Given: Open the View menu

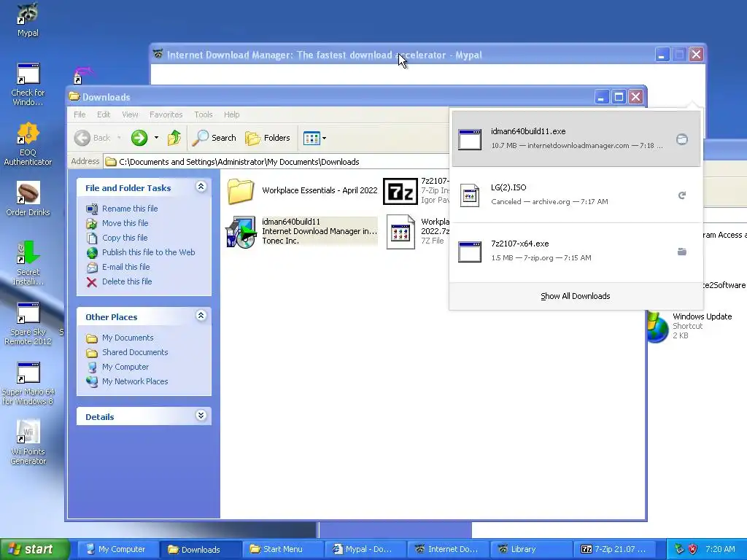Looking at the screenshot, I should point(130,114).
